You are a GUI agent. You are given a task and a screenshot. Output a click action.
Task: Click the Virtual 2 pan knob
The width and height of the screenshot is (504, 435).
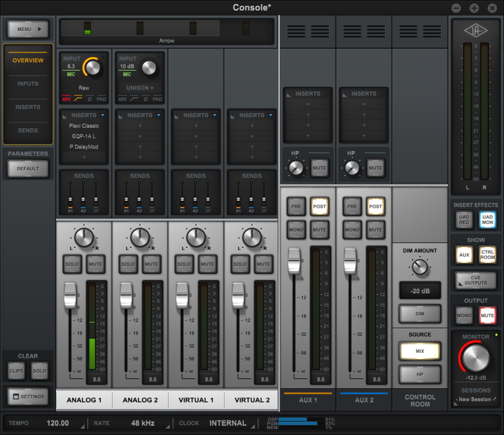point(252,237)
